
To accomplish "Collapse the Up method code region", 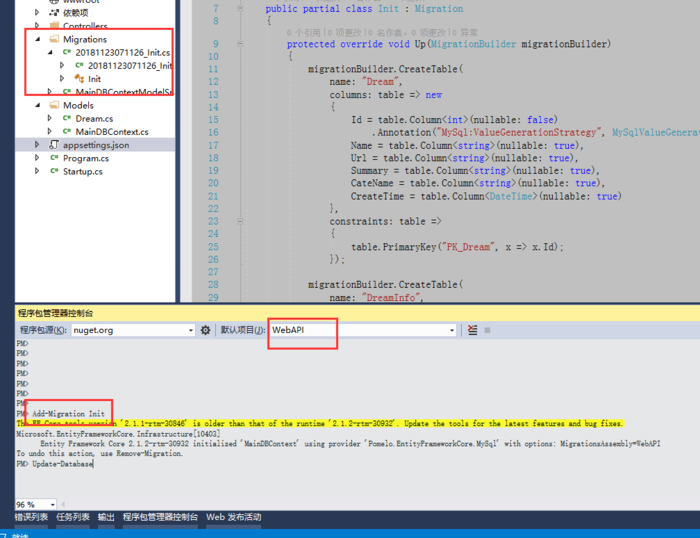I will [240, 43].
